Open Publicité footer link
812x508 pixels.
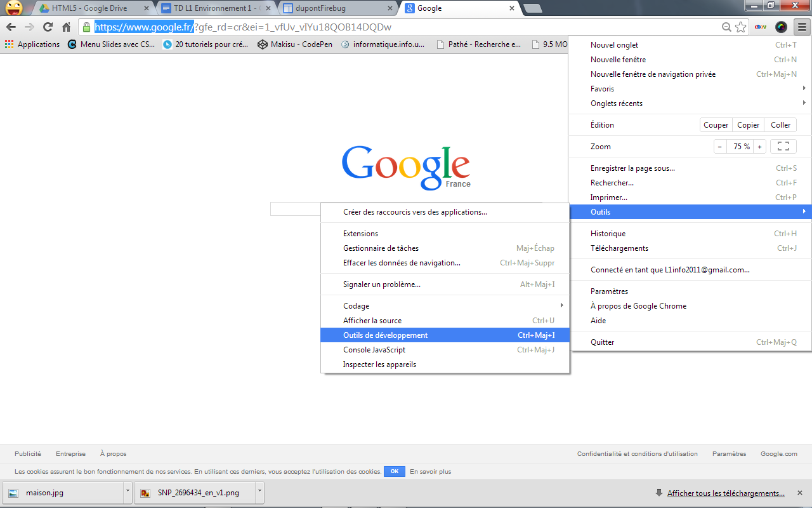(28, 454)
